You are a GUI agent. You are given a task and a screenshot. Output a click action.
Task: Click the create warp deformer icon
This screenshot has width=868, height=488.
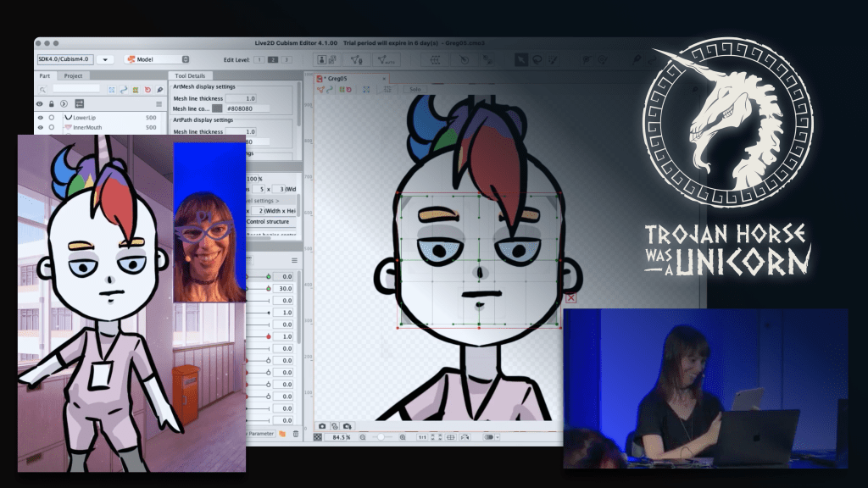(x=435, y=60)
